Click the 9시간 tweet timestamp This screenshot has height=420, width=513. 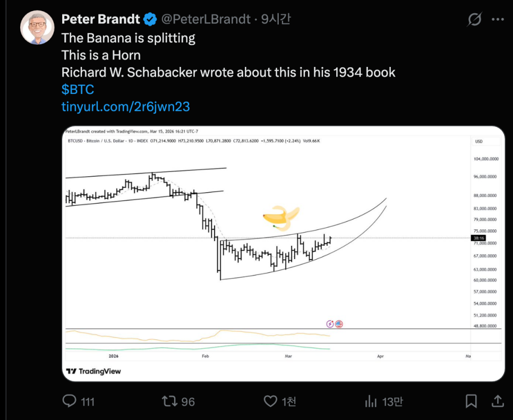(276, 20)
